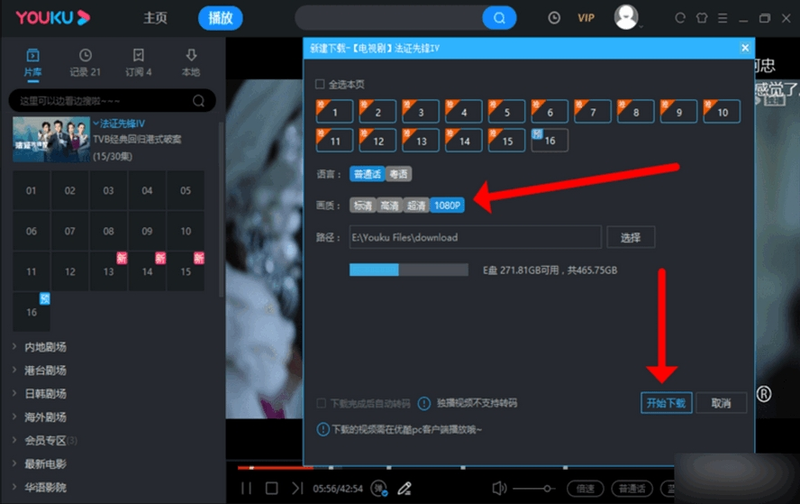Select the 播放 tab
The image size is (800, 504).
(x=220, y=18)
